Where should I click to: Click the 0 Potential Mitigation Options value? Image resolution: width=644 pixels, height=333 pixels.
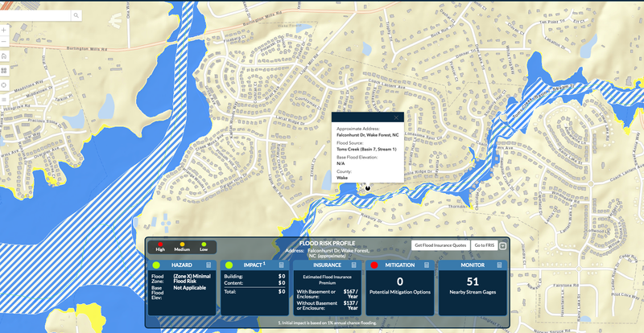tap(400, 282)
